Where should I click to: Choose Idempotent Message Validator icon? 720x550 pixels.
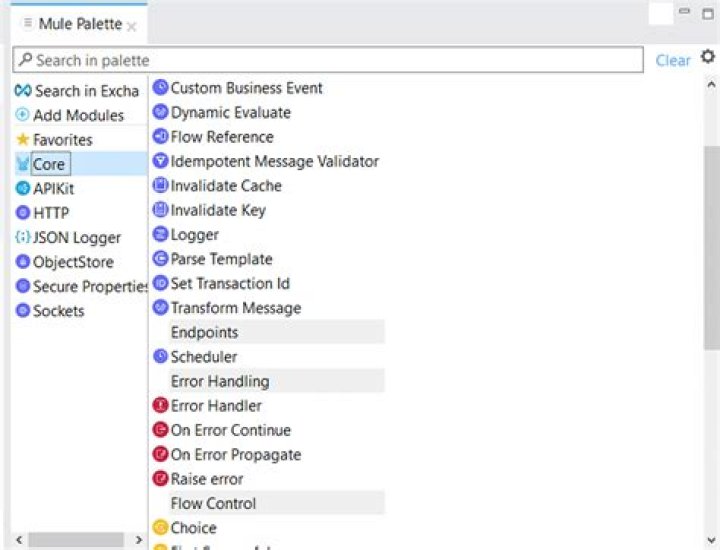pos(160,161)
